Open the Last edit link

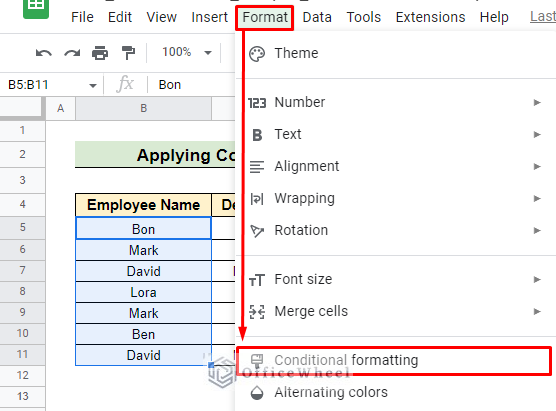point(543,16)
